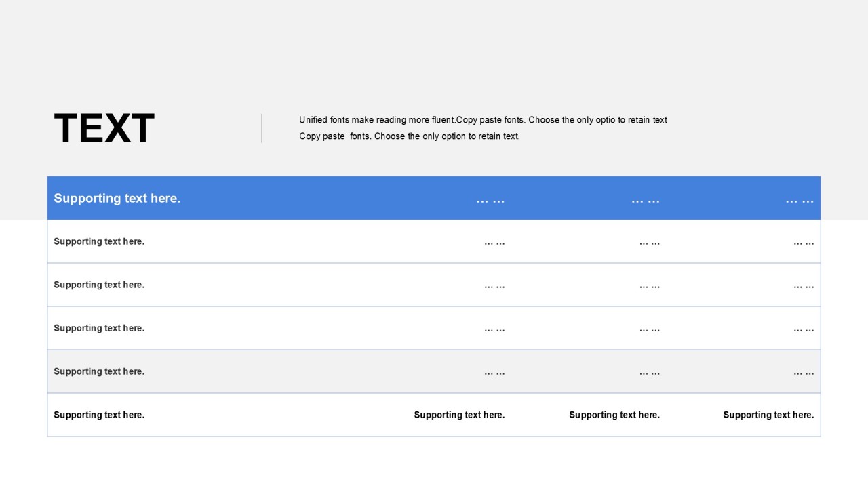
Task: Click the middle dots cell in blue header
Action: [x=645, y=199]
